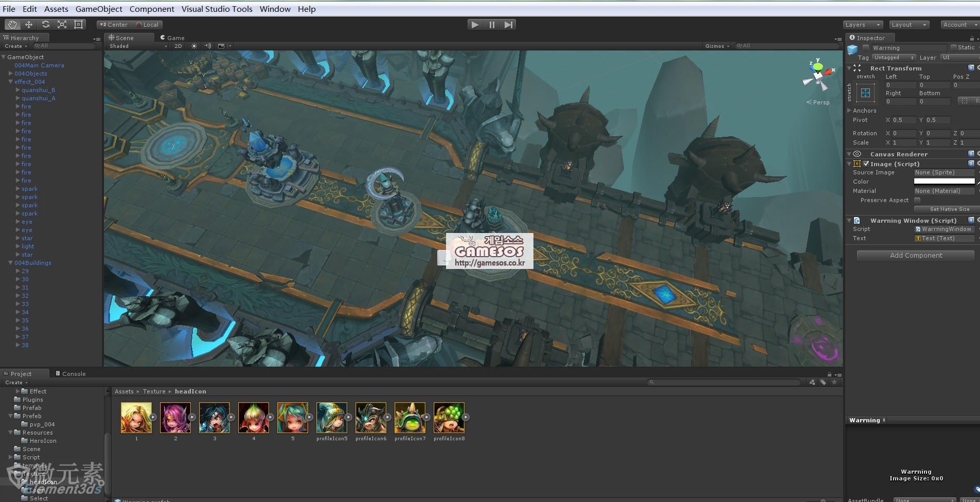Open the Visual Studio Tools menu
Viewport: 980px width, 502px height.
[x=217, y=9]
